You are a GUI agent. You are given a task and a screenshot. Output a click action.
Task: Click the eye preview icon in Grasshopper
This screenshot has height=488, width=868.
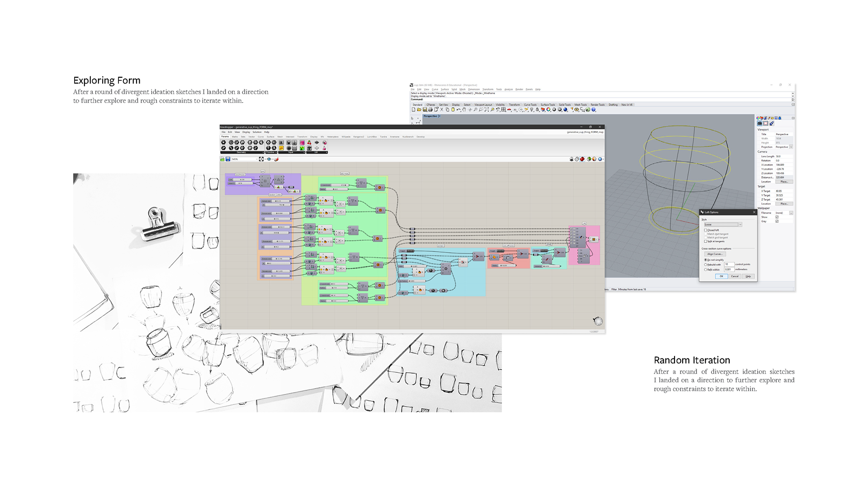[x=269, y=159]
